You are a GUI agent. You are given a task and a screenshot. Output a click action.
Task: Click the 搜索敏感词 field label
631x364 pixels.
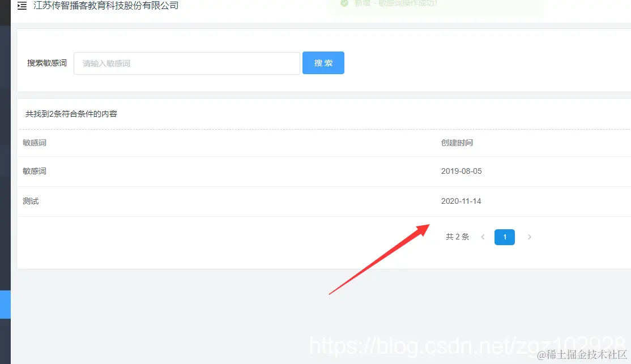(46, 63)
